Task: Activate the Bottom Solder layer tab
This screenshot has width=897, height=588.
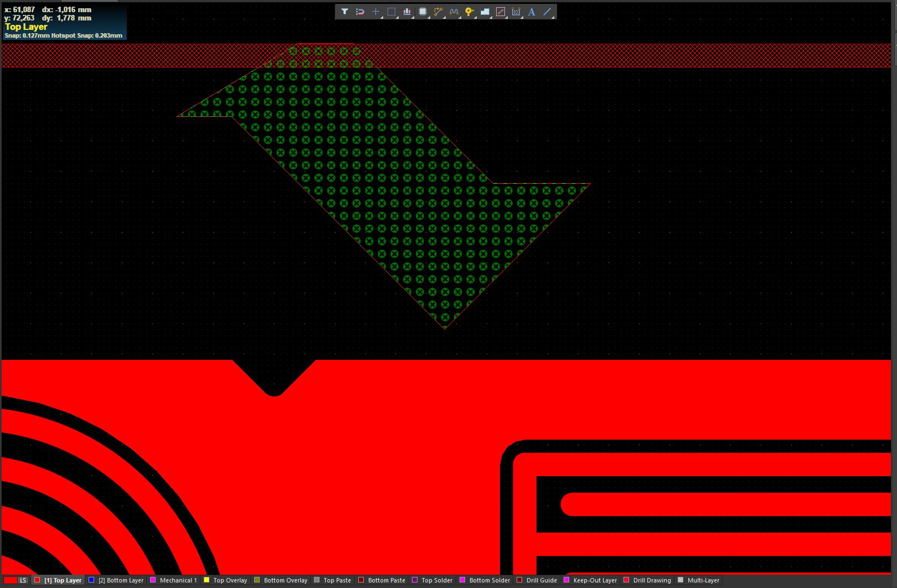Action: tap(485, 580)
